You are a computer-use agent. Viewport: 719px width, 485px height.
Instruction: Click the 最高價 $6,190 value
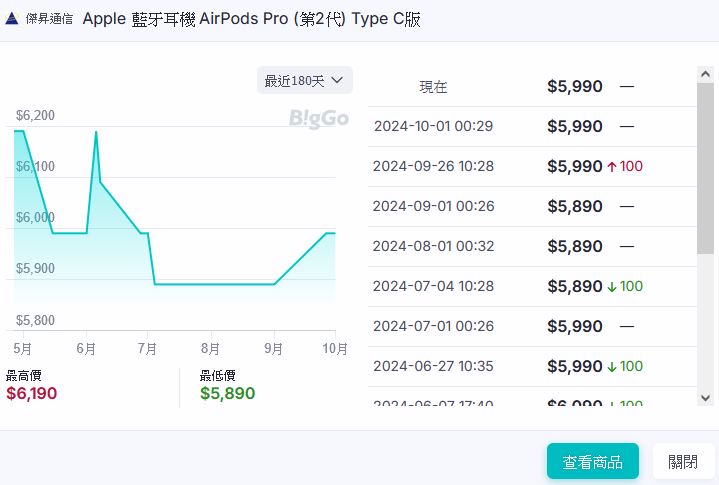click(32, 393)
